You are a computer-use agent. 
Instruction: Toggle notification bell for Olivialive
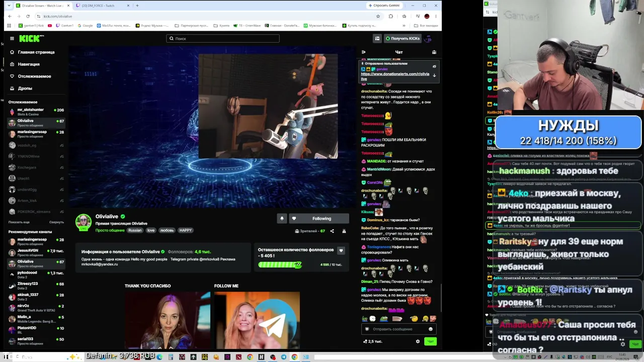pos(282,219)
